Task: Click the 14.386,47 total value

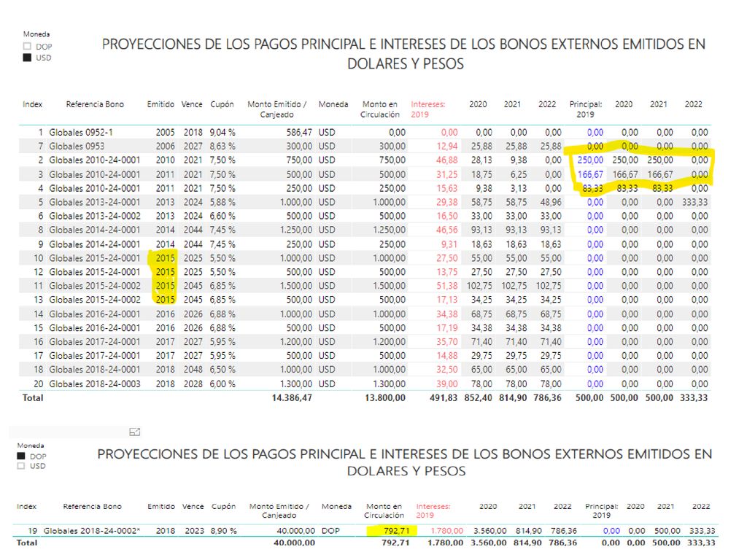Action: 292,397
